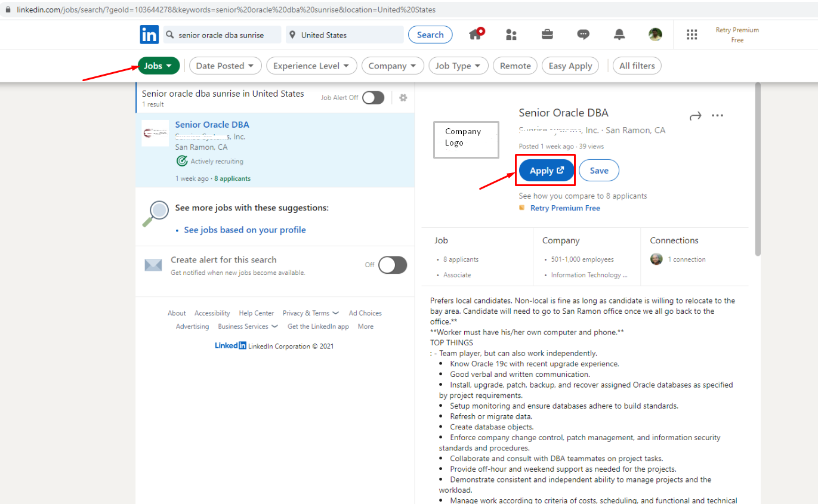Viewport: 818px width, 504px height.
Task: Click the browser address bar URL
Action: 226,10
